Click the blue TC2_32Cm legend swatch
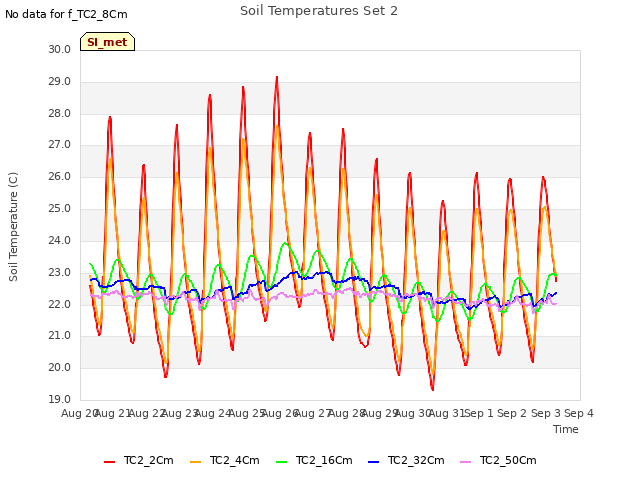The width and height of the screenshot is (640, 480). click(373, 462)
